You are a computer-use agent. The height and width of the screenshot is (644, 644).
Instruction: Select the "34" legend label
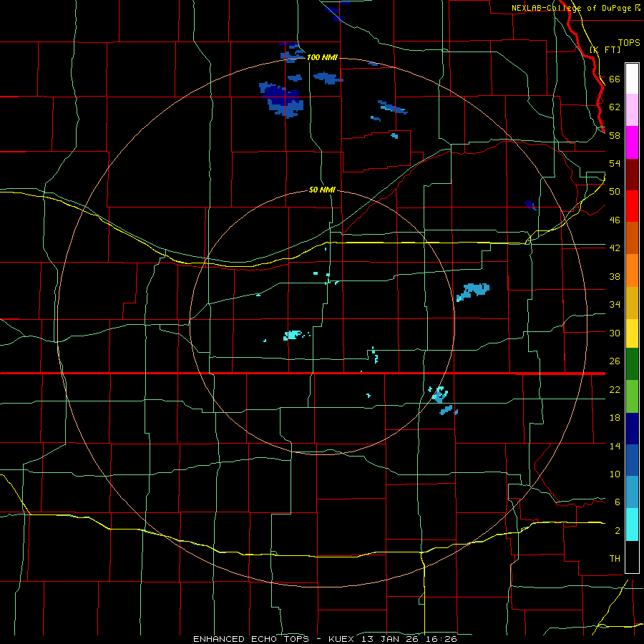pos(615,305)
